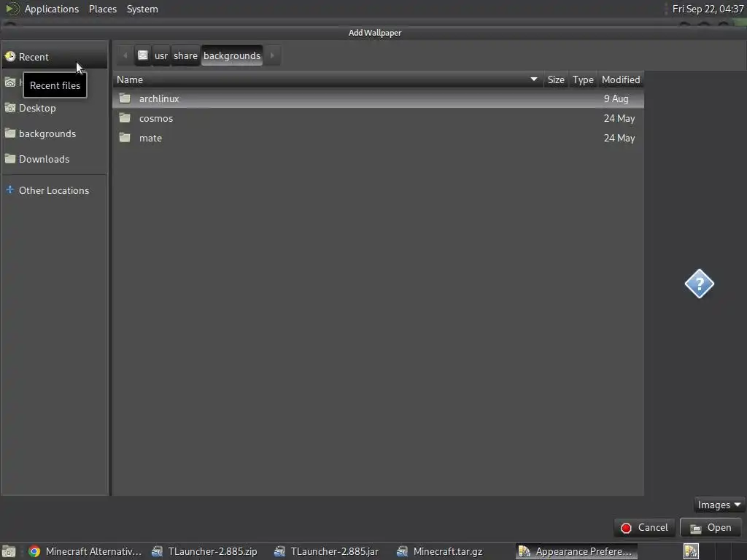Click the clock showing Fri Sep 22
Screen dimensions: 747x560
[x=708, y=9]
